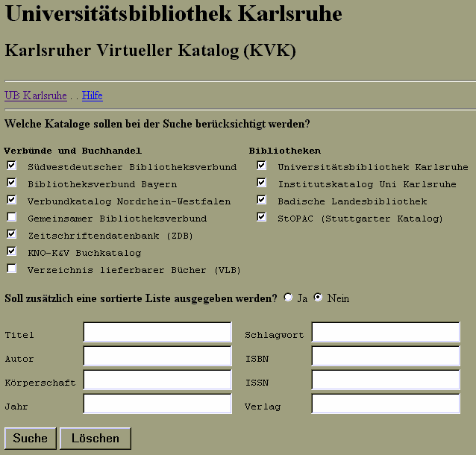Open the Hilfe link

coord(93,95)
